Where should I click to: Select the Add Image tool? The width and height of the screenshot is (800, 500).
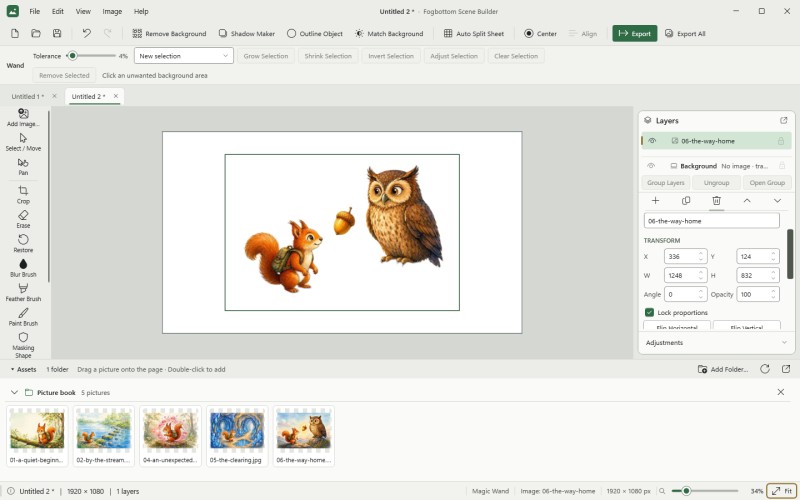[23, 117]
